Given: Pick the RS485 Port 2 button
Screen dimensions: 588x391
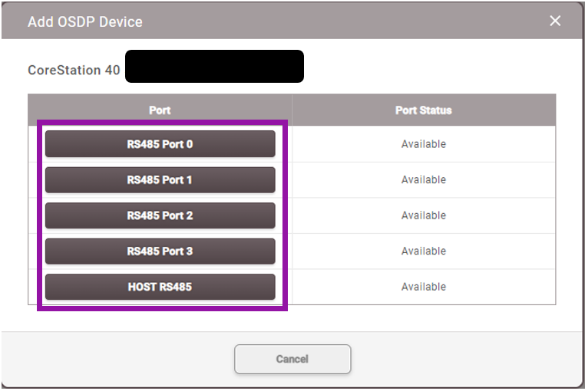Looking at the screenshot, I should click(x=160, y=215).
